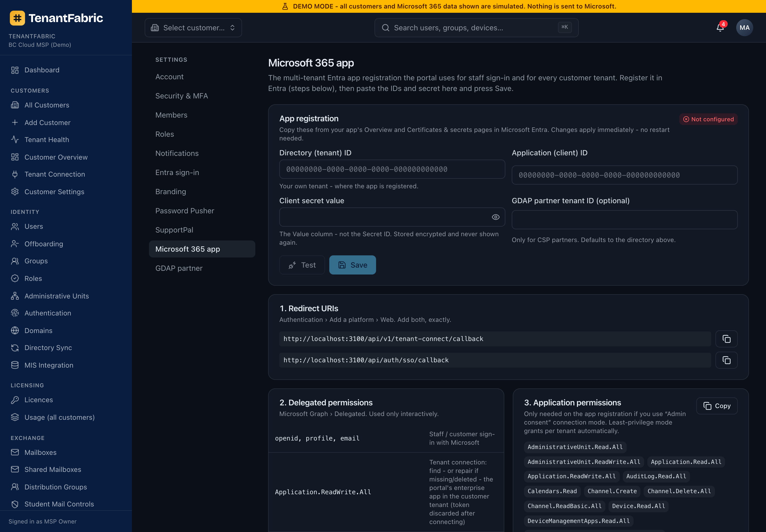Click the Customer Settings gear icon

point(15,192)
